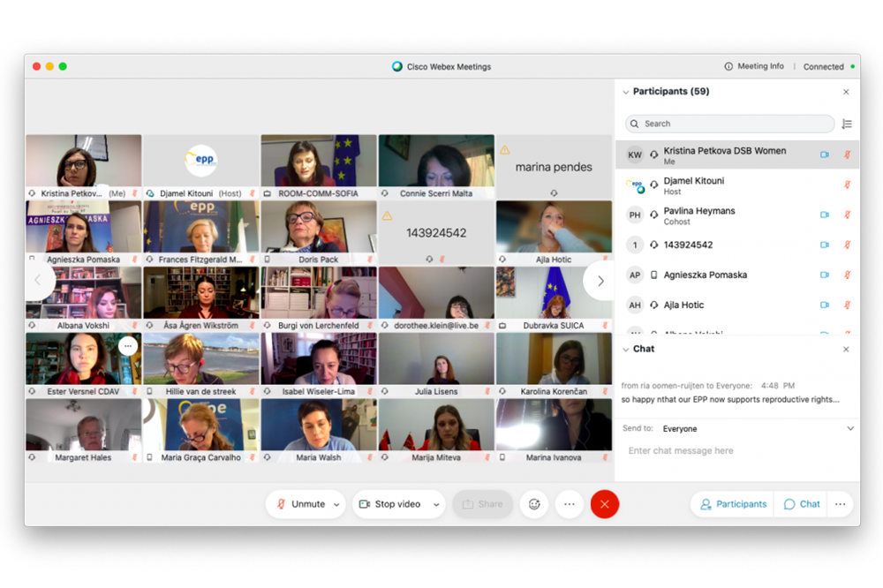Click the video icon for Agnieszka Pomaska
Screen dimensions: 883x588
pyautogui.click(x=825, y=275)
